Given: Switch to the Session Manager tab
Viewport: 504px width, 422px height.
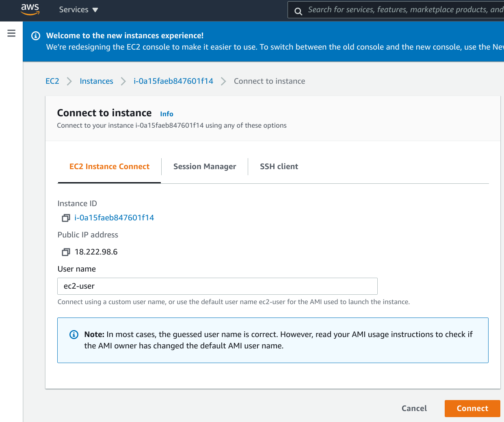Looking at the screenshot, I should [205, 166].
